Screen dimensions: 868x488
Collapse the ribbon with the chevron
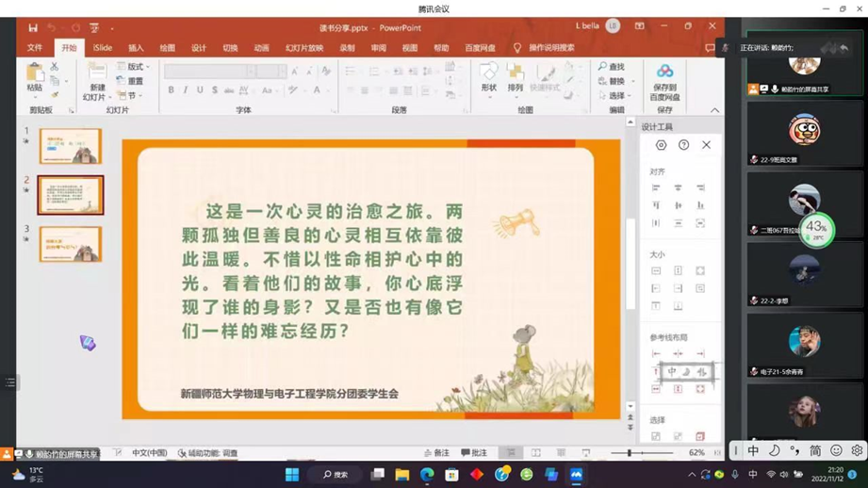coord(714,110)
